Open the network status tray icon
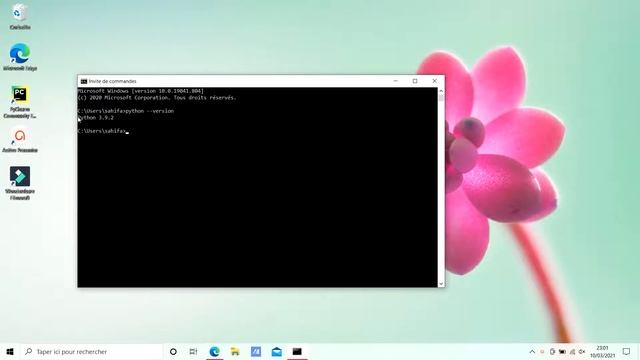 (572, 351)
